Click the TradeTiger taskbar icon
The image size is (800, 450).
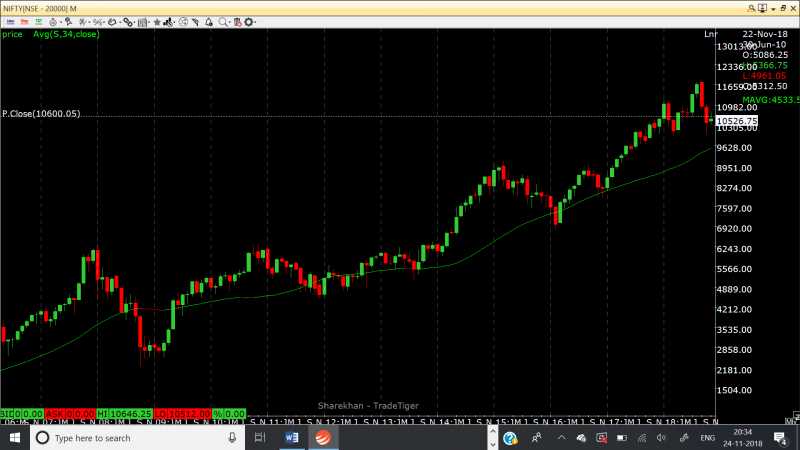point(322,438)
